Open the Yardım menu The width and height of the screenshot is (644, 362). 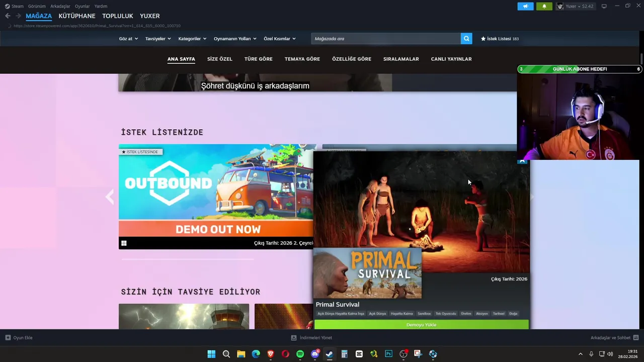coord(101,6)
